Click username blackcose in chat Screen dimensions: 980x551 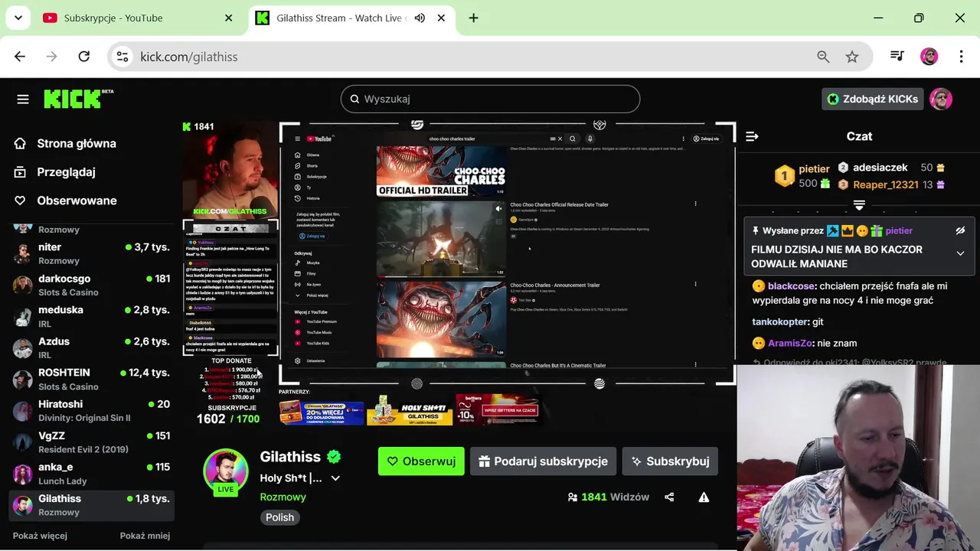[792, 286]
